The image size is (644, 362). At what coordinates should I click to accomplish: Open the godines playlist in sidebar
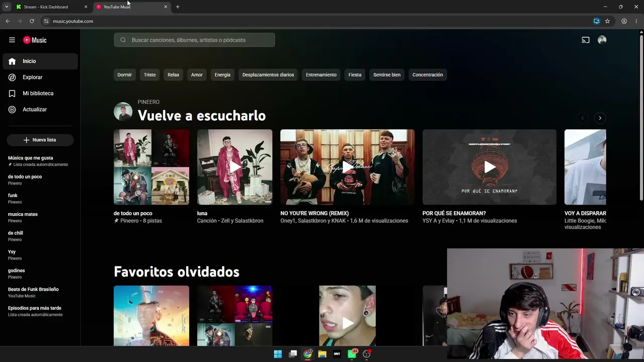pyautogui.click(x=40, y=274)
